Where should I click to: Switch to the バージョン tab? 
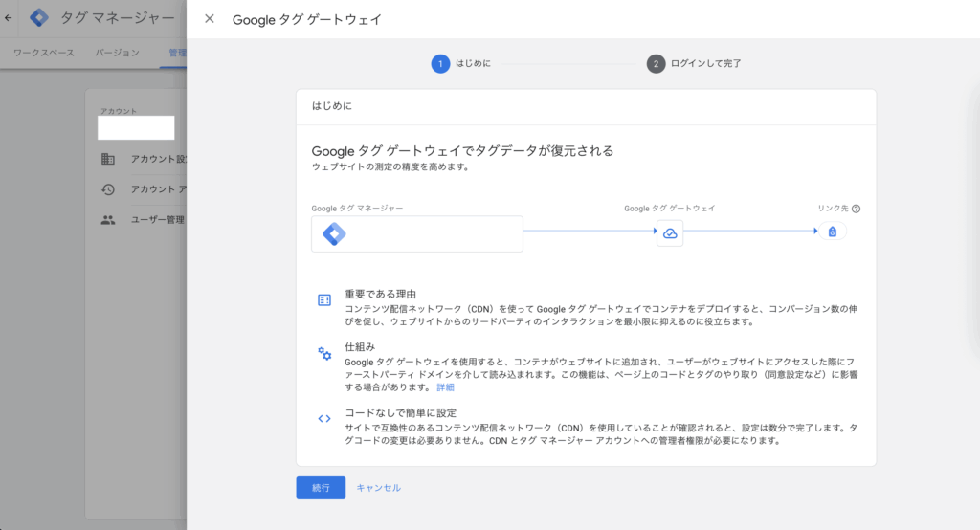coord(118,53)
